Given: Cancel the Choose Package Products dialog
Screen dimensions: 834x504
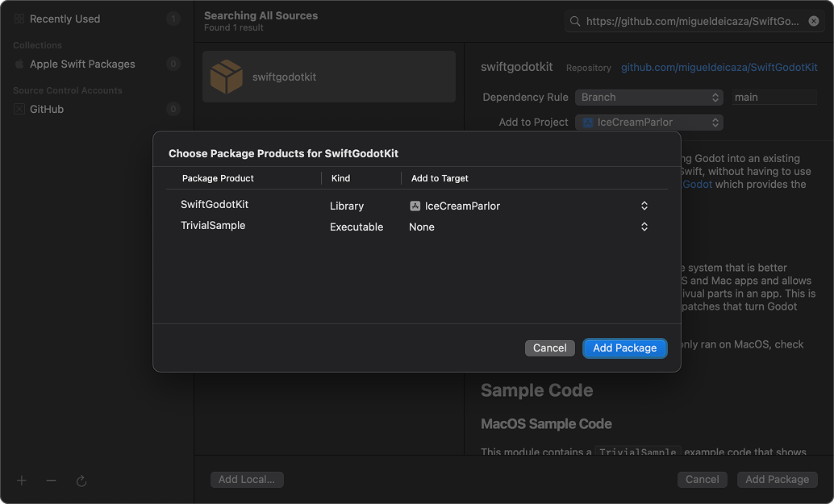Looking at the screenshot, I should tap(549, 348).
